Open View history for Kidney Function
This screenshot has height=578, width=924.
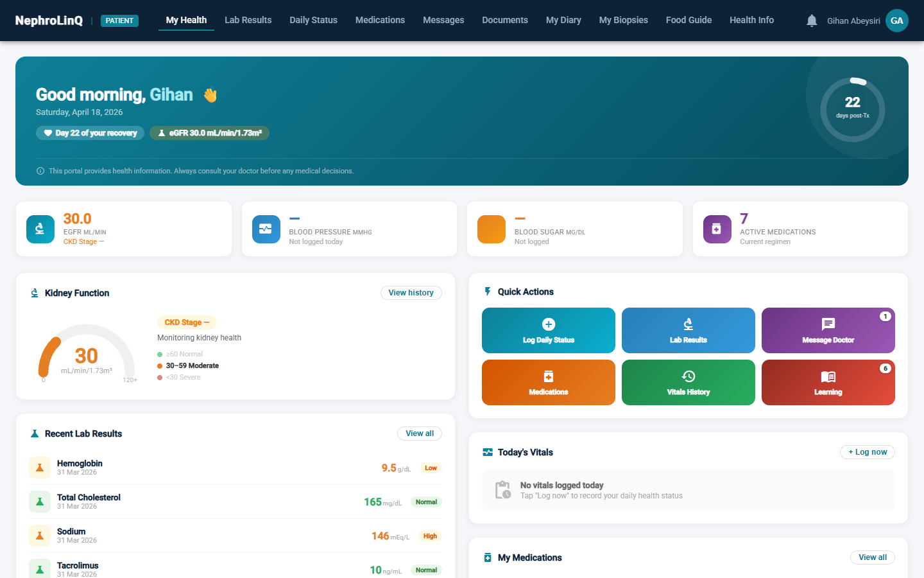pyautogui.click(x=411, y=292)
